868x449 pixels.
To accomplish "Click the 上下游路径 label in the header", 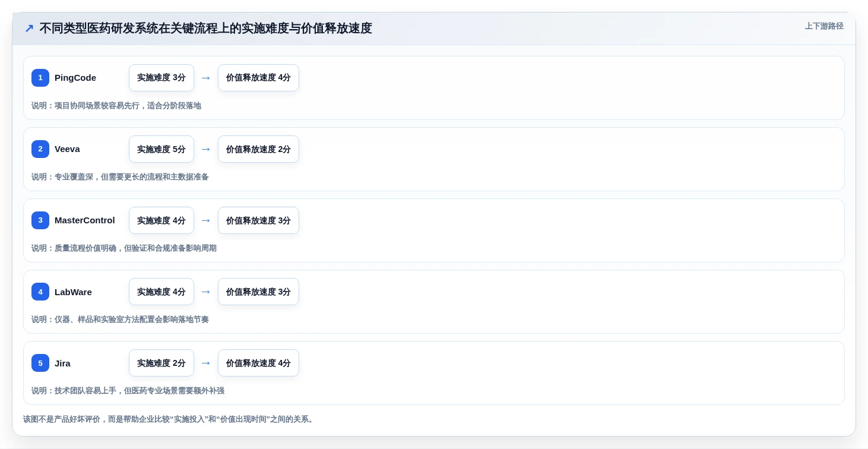I will click(824, 26).
